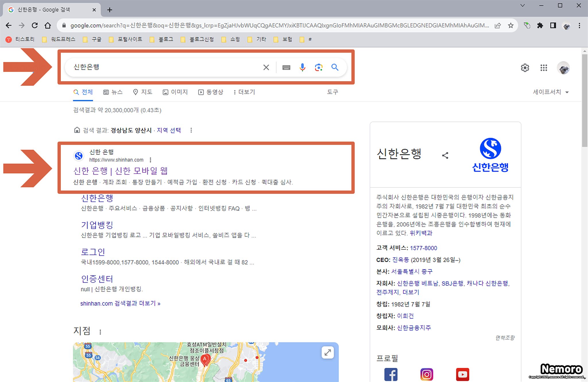The height and width of the screenshot is (382, 588).
Task: Open options menu next to shinhan.com URL
Action: (150, 160)
